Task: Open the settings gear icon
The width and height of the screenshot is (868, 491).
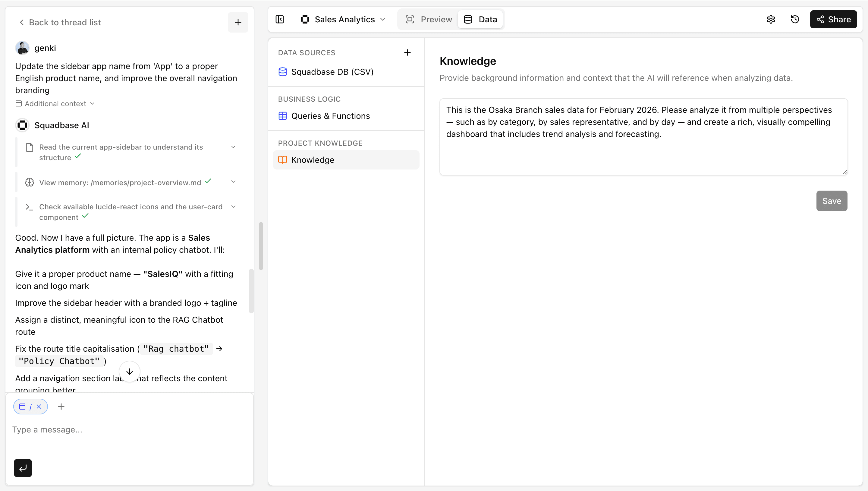Action: point(771,19)
